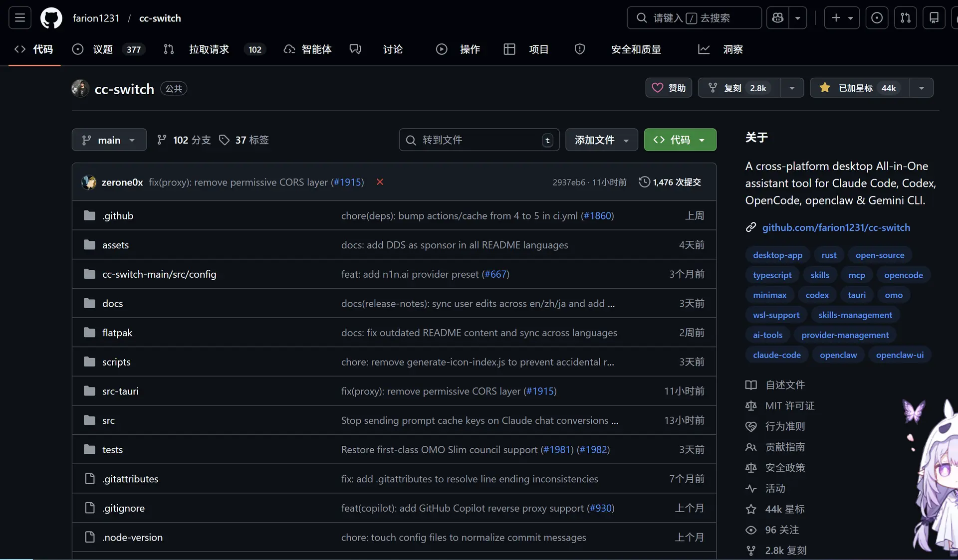Open the src-tauri folder icon
The width and height of the screenshot is (958, 560).
(90, 391)
